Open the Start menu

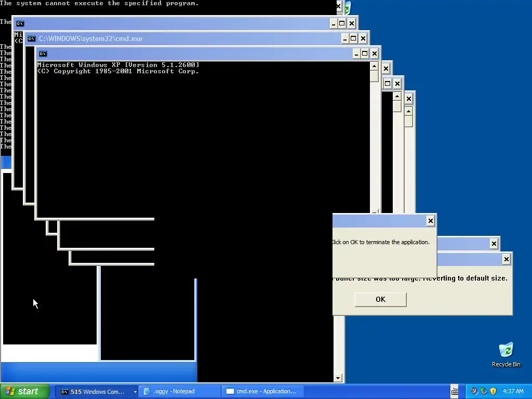pyautogui.click(x=24, y=391)
